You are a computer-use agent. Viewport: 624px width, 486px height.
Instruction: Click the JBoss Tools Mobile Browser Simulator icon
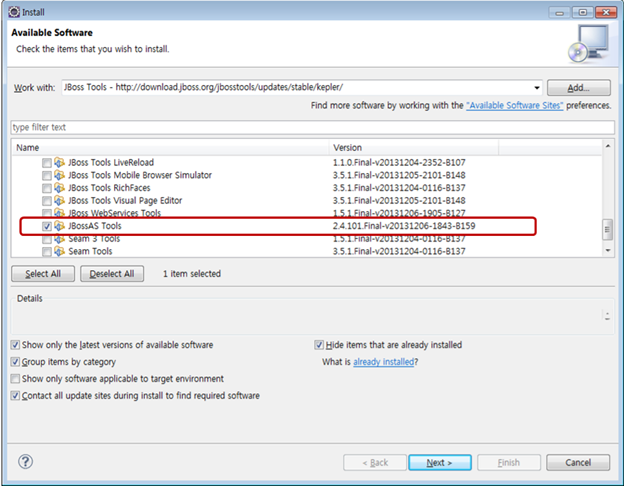[60, 175]
